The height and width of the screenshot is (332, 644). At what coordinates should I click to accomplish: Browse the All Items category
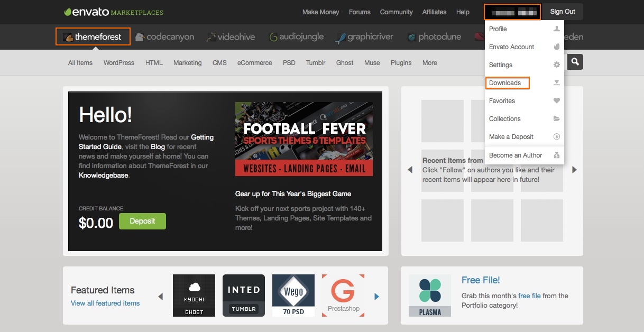pyautogui.click(x=80, y=63)
